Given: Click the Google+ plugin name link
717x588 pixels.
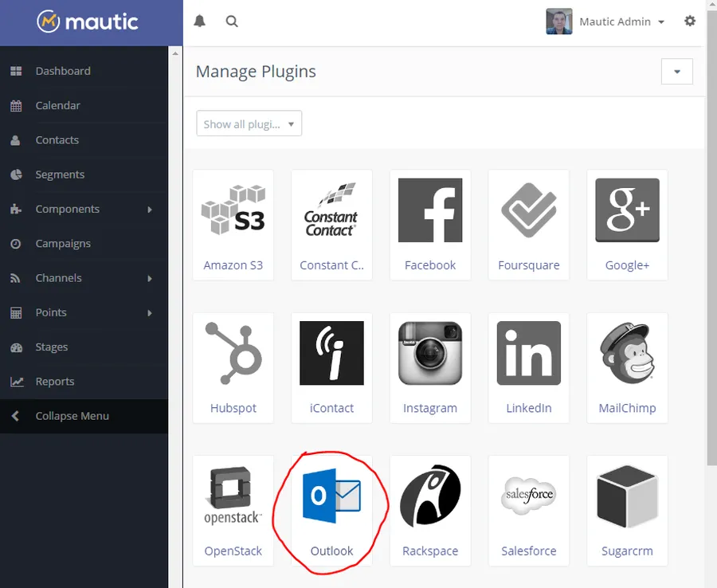Looking at the screenshot, I should coord(628,265).
